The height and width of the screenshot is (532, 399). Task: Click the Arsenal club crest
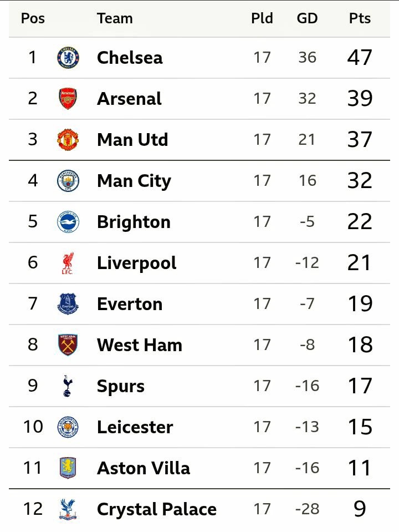[x=68, y=98]
